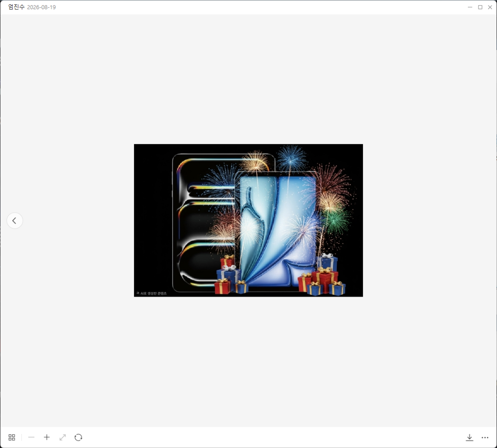Zoom in with the plus icon

click(47, 437)
